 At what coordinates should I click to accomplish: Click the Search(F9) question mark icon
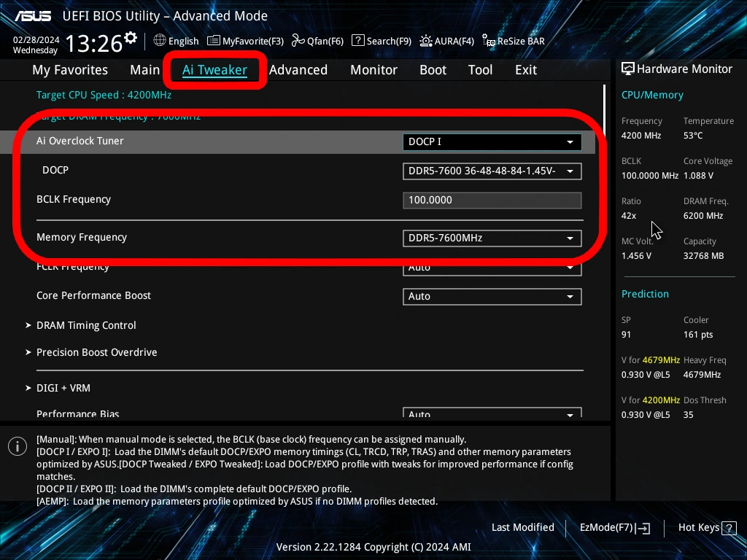357,41
